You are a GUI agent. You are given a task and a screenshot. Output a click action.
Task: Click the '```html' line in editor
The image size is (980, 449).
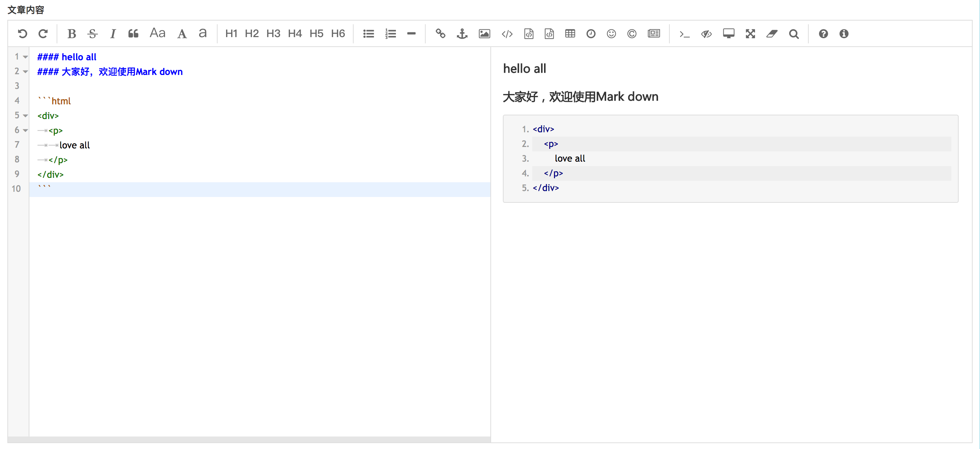[54, 101]
